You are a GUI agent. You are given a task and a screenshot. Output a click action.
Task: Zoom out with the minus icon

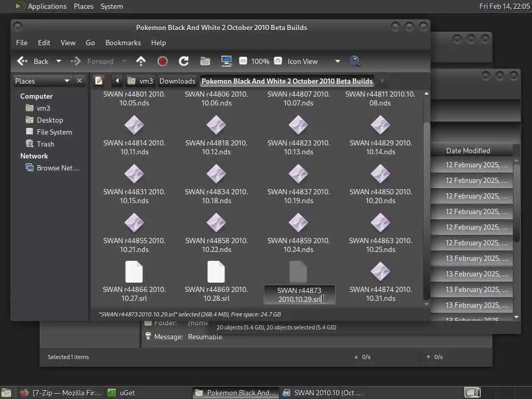click(243, 61)
